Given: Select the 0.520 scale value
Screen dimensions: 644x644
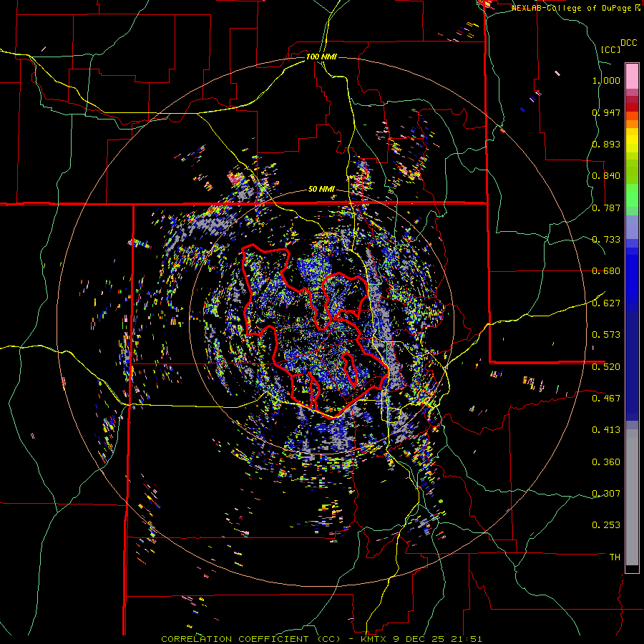Looking at the screenshot, I should pos(606,367).
